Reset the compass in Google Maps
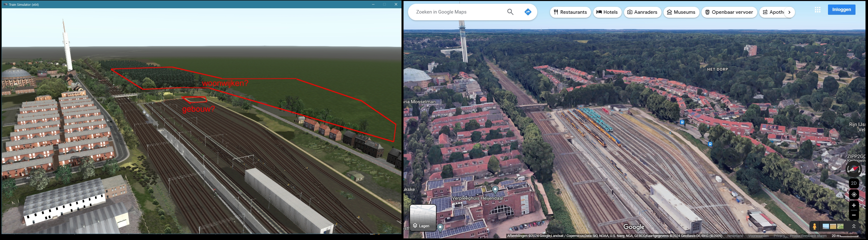Image resolution: width=868 pixels, height=240 pixels. point(853,169)
